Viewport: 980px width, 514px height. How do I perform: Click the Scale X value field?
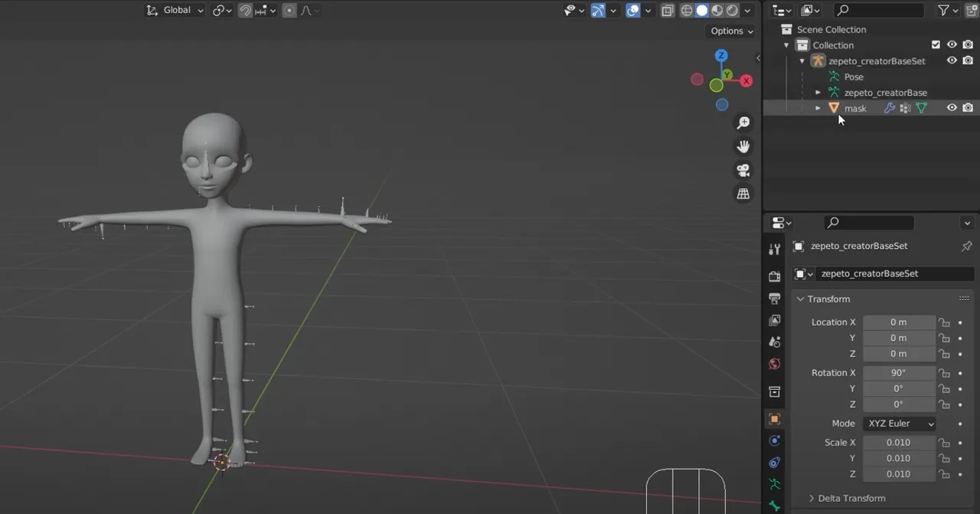pos(899,442)
